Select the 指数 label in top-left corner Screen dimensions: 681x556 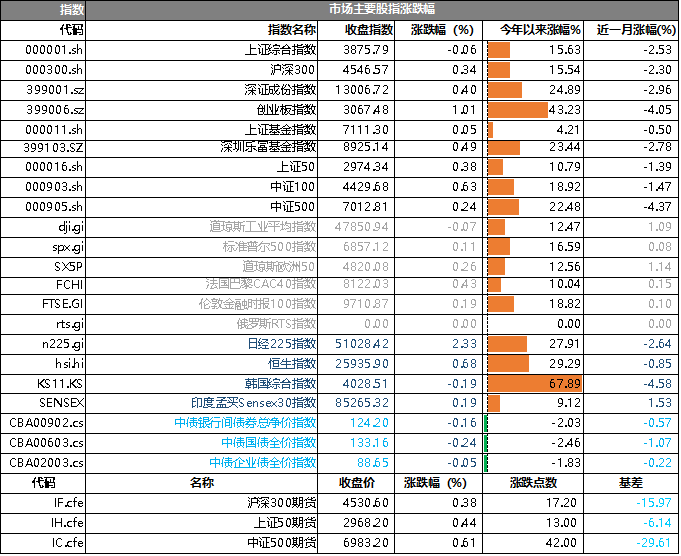(72, 10)
